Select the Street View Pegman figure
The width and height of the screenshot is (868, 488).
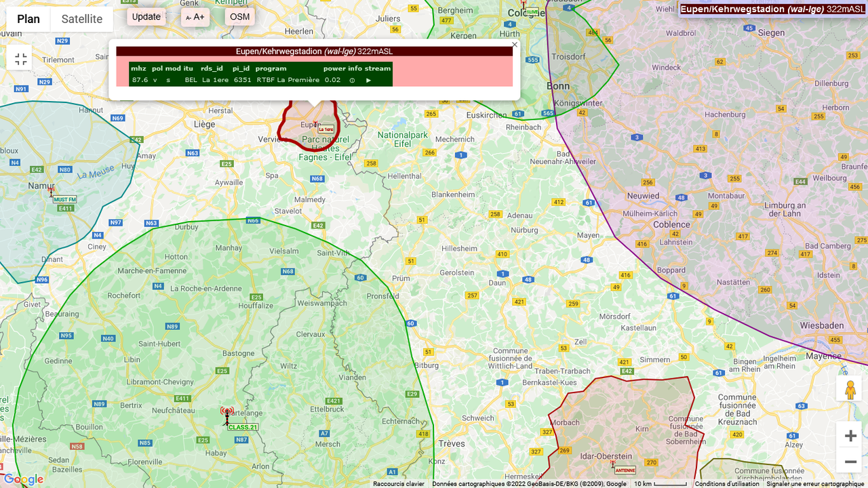click(850, 390)
